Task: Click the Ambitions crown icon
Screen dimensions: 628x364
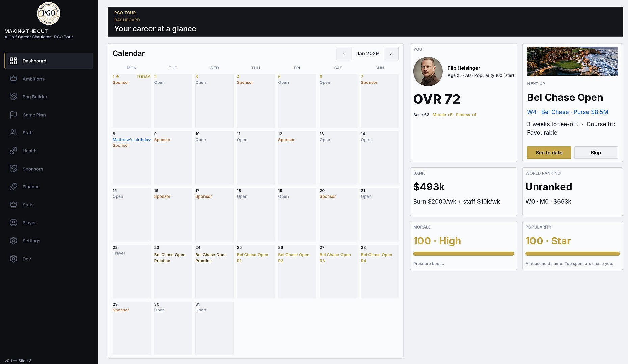Action: 13,79
